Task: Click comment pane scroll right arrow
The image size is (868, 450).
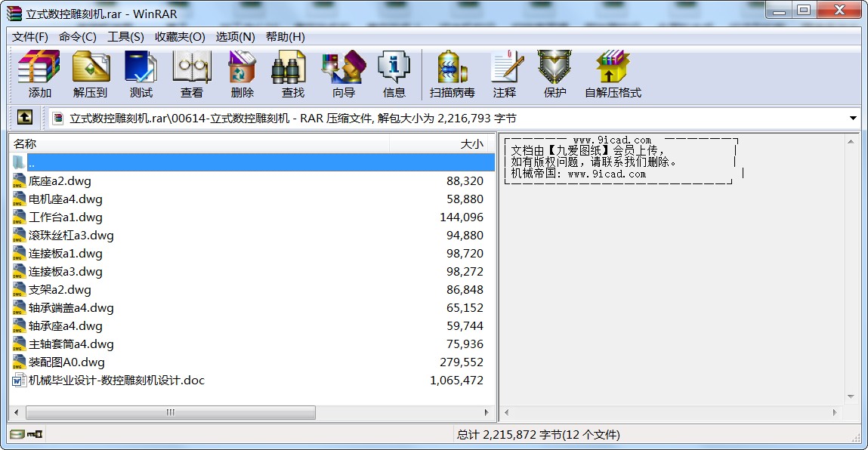Action: pos(835,412)
